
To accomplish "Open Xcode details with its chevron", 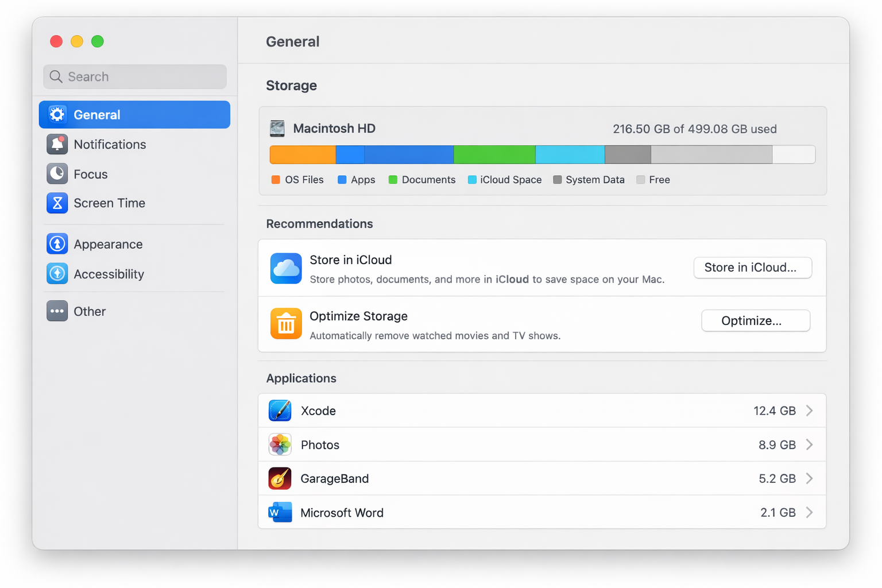I will (x=810, y=411).
